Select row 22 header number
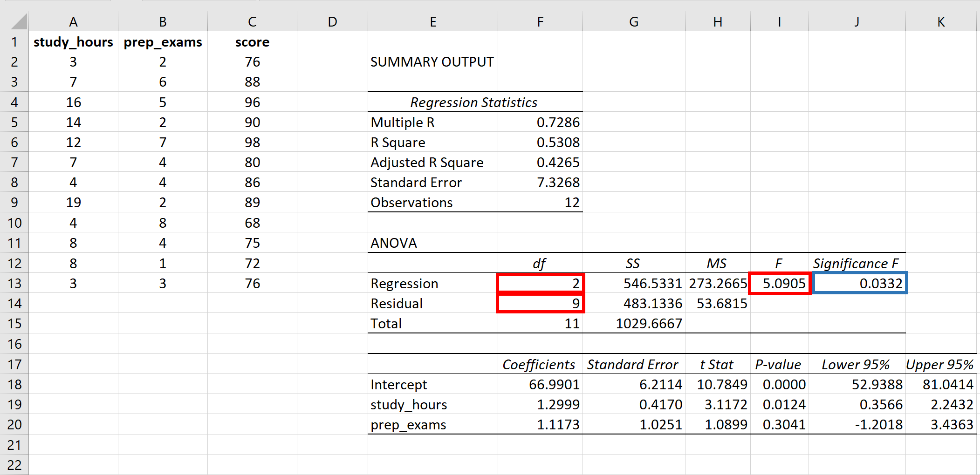The width and height of the screenshot is (980, 475). click(x=14, y=464)
